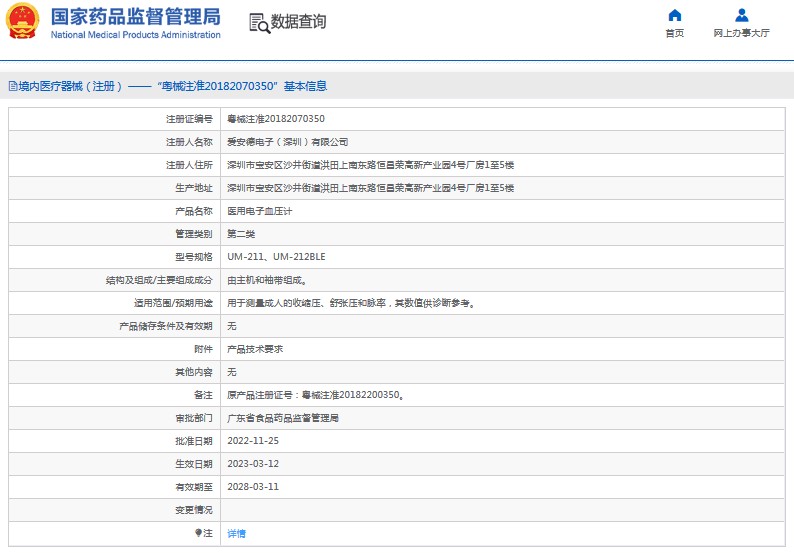
Task: Click National Medical Products Administration text
Action: (136, 35)
